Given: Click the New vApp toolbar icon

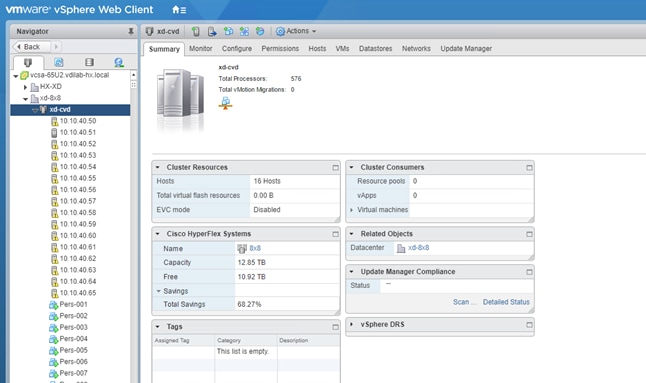Looking at the screenshot, I should tap(244, 31).
